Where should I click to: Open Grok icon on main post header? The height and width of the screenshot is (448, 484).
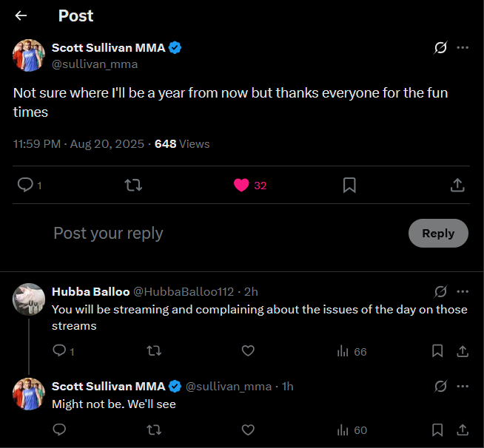click(440, 48)
